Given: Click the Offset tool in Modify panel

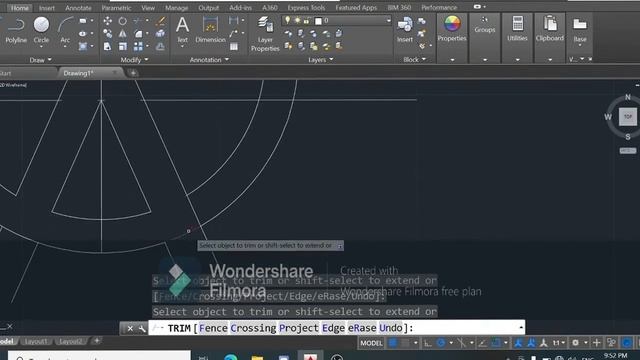Looking at the screenshot, I should point(161,46).
